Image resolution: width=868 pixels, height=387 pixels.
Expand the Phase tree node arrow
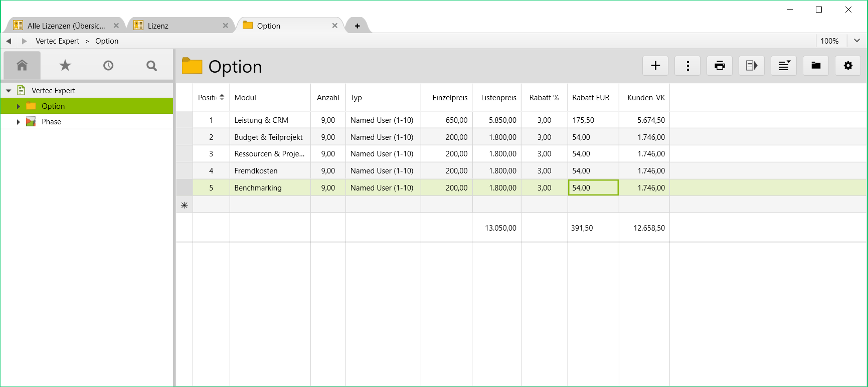point(19,122)
